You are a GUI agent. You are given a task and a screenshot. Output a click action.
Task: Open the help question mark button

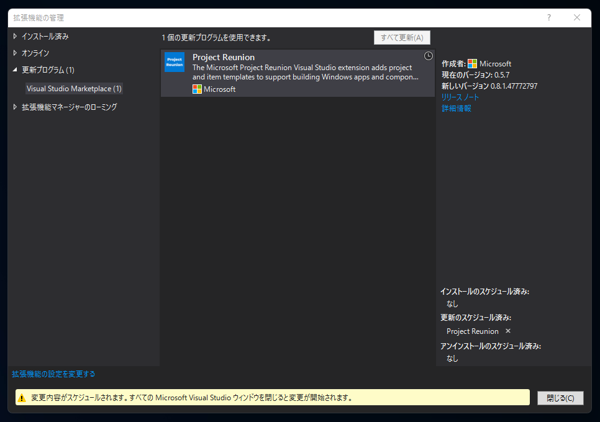[x=549, y=18]
